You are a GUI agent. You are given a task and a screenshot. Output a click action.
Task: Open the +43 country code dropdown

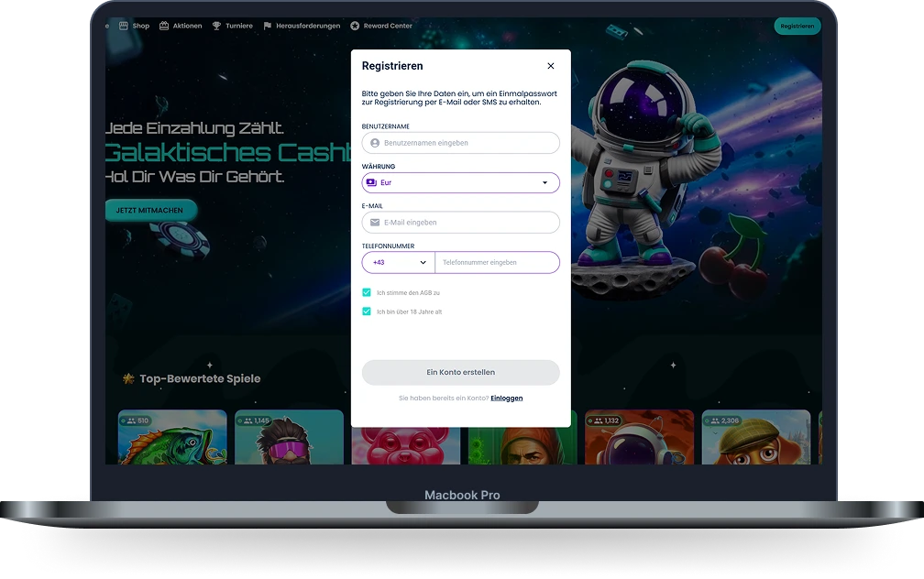point(399,263)
